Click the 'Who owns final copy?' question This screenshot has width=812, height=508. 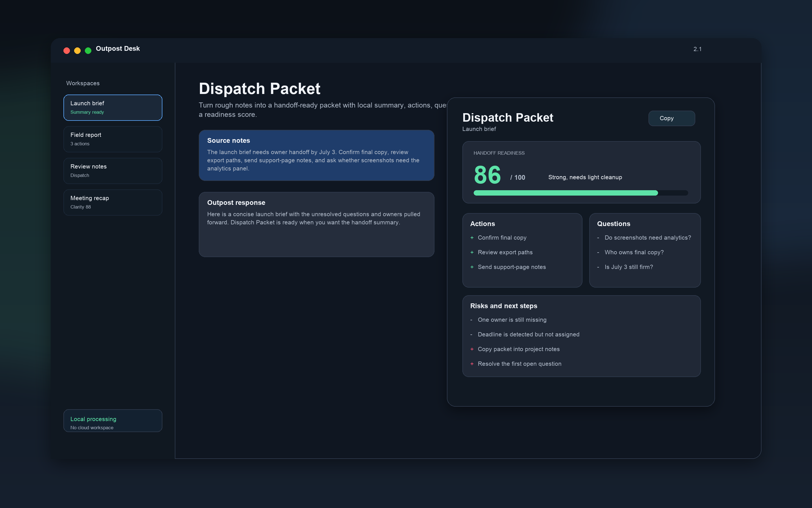point(634,252)
